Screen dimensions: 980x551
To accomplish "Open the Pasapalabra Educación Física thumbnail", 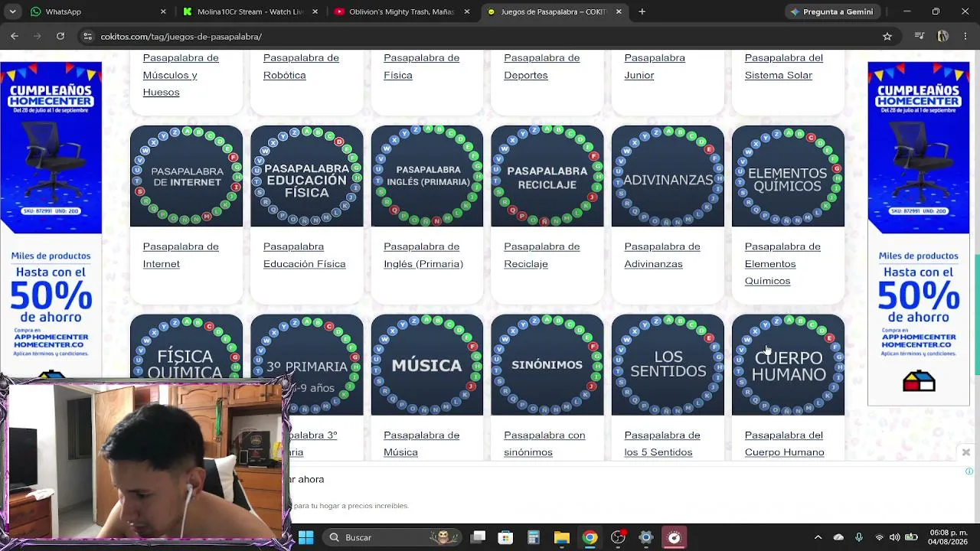I will tap(306, 176).
